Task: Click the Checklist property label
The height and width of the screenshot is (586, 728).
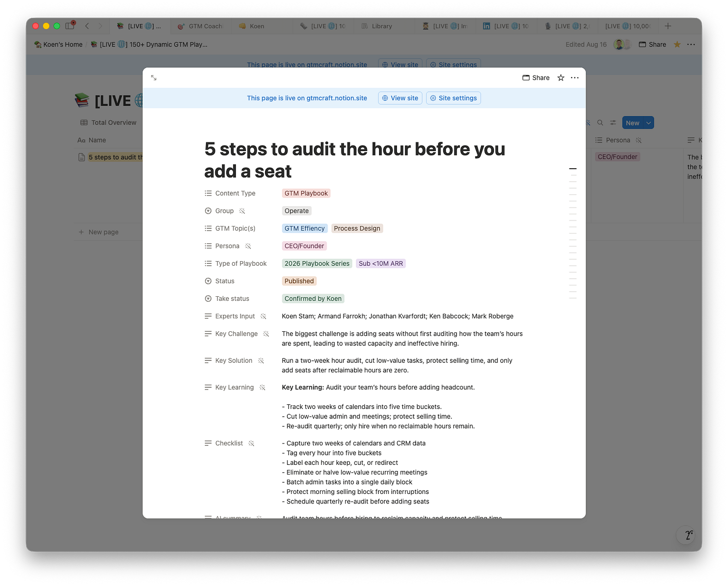Action: pyautogui.click(x=229, y=443)
